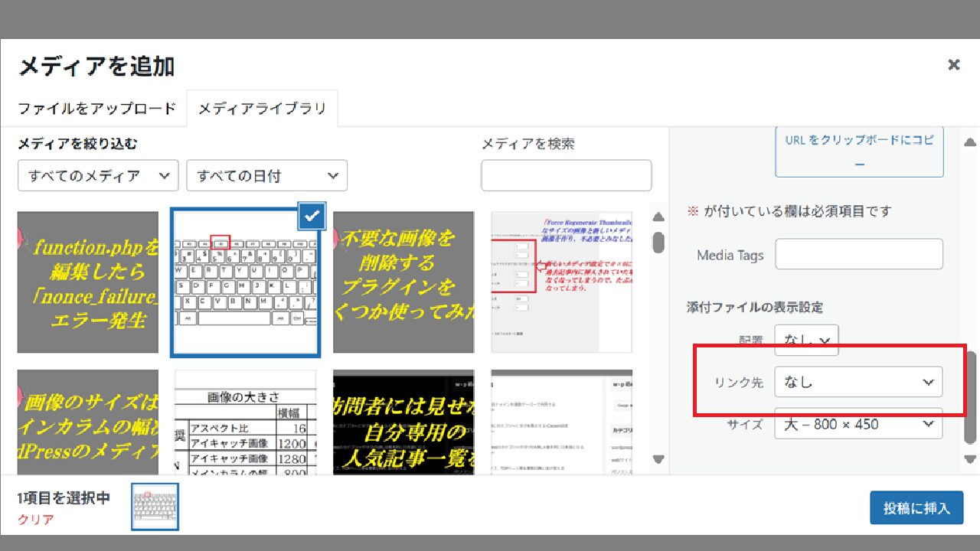Image resolution: width=980 pixels, height=551 pixels.
Task: Click the media grid scroll down arrow
Action: tap(658, 459)
